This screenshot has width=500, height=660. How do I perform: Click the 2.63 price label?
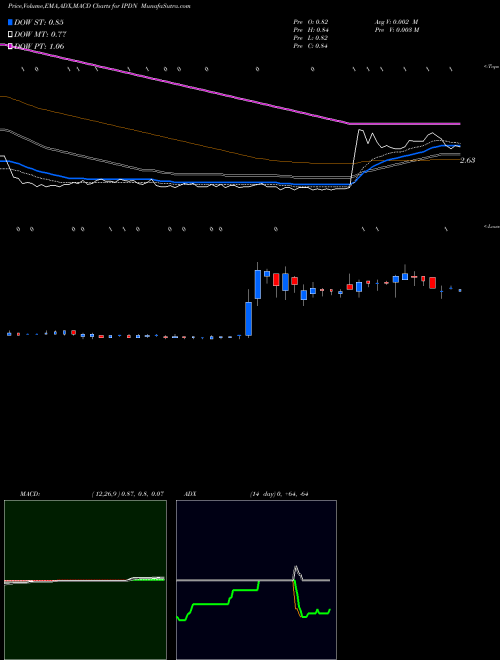[x=468, y=160]
